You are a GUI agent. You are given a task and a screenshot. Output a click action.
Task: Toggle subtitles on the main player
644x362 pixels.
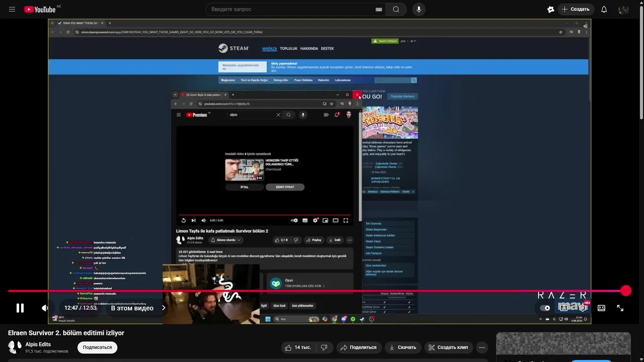coord(563,308)
